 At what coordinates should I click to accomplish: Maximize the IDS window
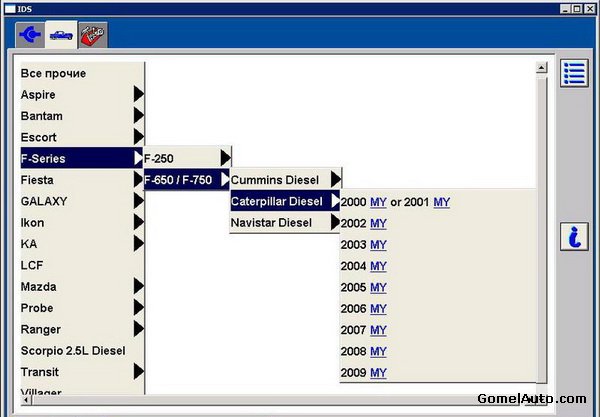pyautogui.click(x=577, y=9)
